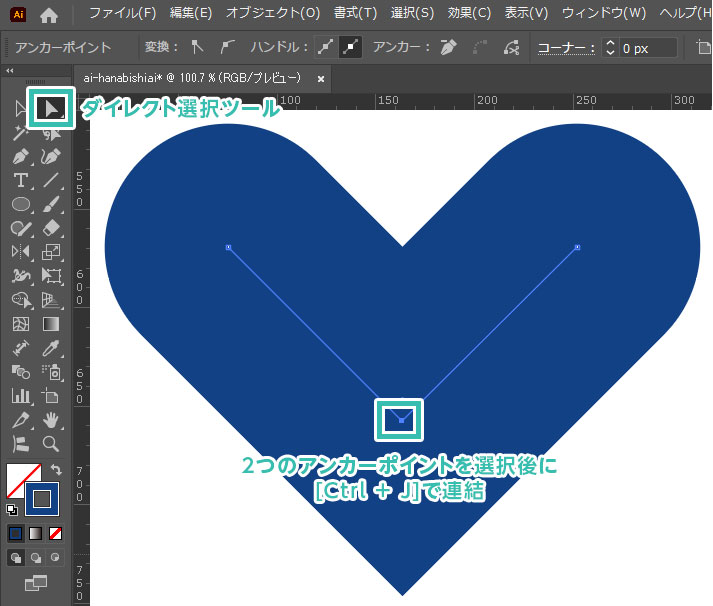The width and height of the screenshot is (713, 606).
Task: Set paint mode to None
Action: pyautogui.click(x=56, y=533)
